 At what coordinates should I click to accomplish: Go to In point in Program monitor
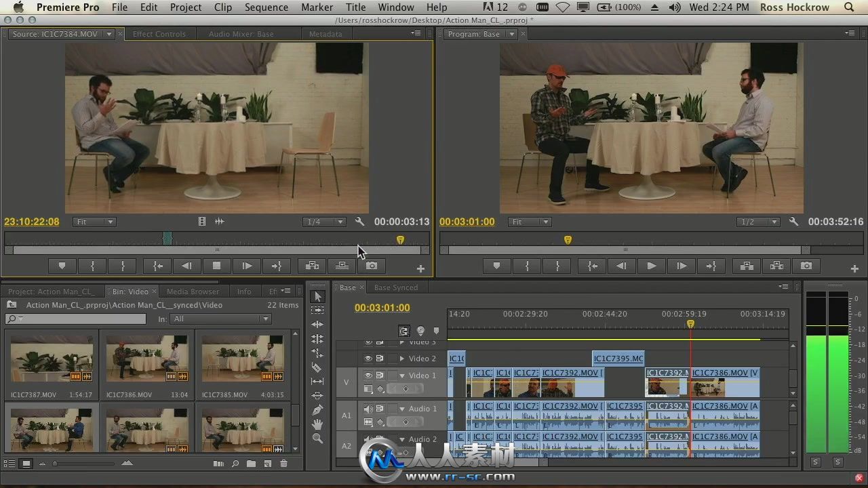tap(592, 266)
